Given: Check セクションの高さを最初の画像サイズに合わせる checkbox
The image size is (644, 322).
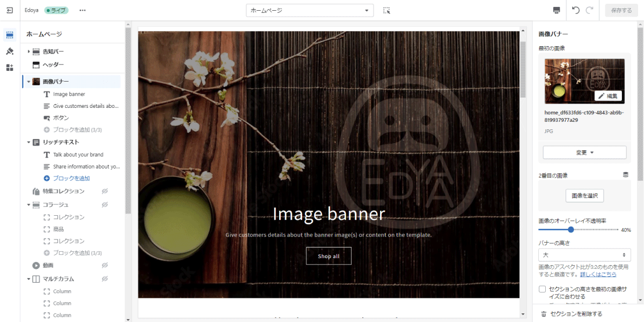Looking at the screenshot, I should click(x=542, y=289).
